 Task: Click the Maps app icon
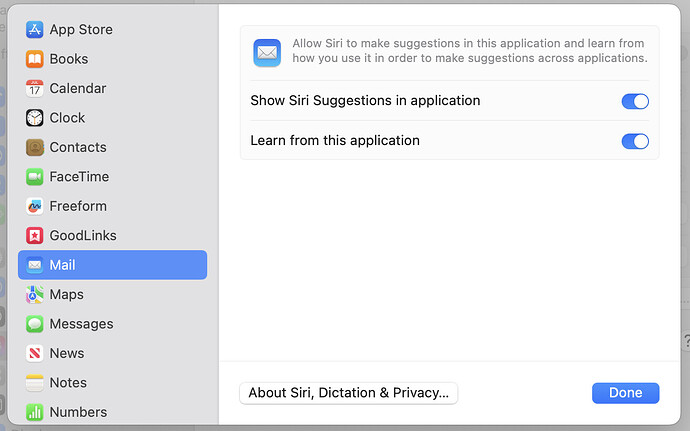click(34, 295)
